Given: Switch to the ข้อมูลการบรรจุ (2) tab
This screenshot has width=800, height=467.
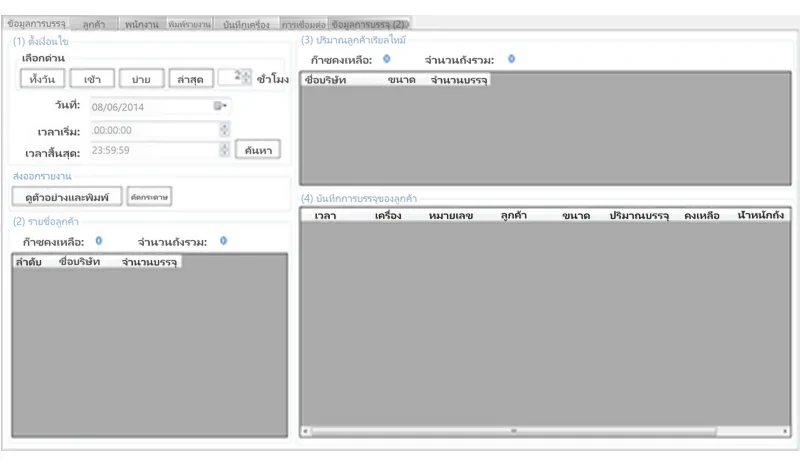Looking at the screenshot, I should (369, 23).
